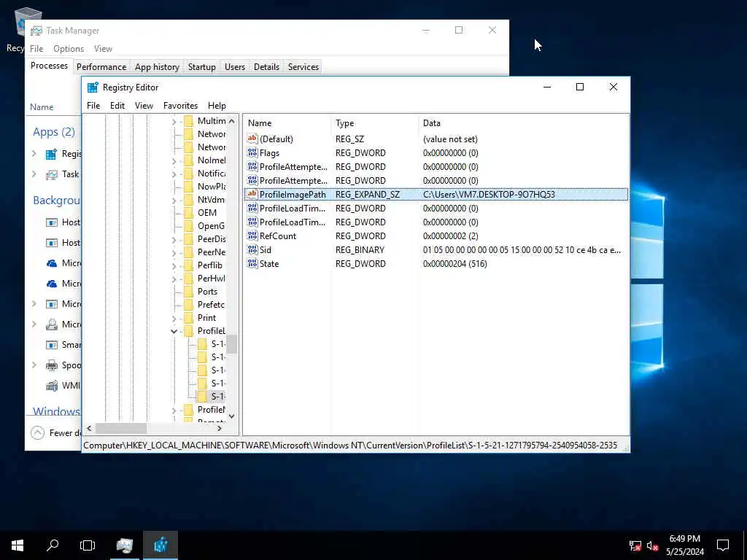Switch to the Users tab
Viewport: 747px width, 560px height.
pyautogui.click(x=235, y=66)
